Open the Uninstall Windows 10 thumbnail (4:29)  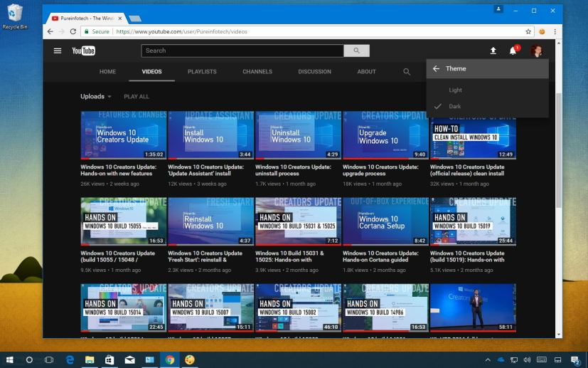pyautogui.click(x=298, y=135)
